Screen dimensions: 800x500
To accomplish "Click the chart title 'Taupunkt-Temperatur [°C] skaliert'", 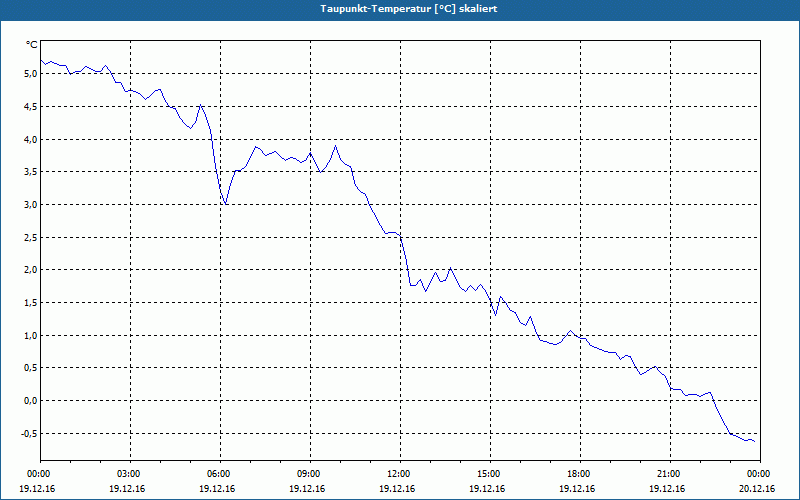I will [x=409, y=9].
